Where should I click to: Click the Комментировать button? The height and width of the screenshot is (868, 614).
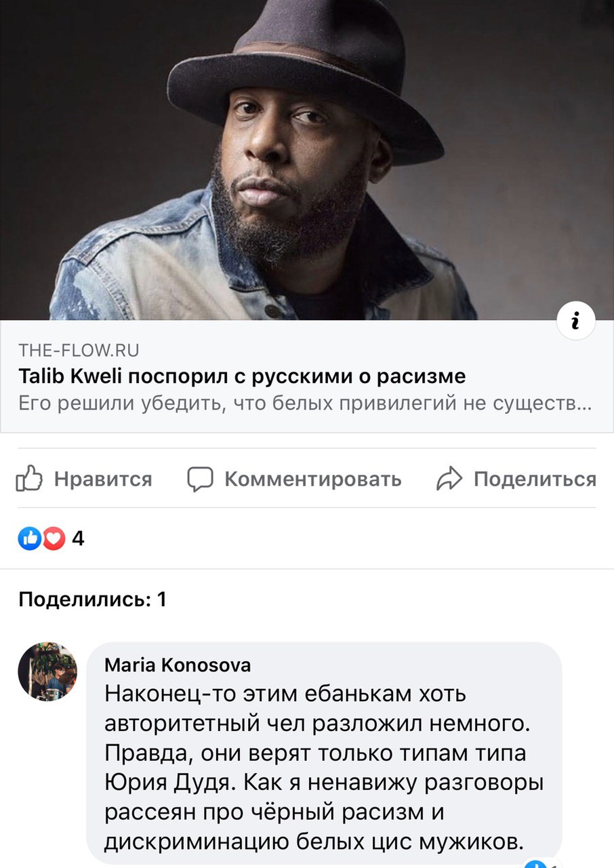pos(294,479)
